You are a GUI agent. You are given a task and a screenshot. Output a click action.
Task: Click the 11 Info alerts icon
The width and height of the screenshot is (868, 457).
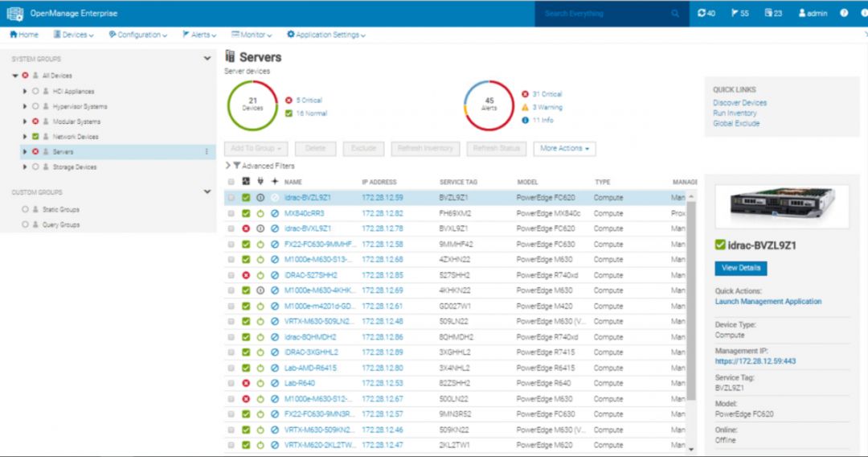click(525, 120)
